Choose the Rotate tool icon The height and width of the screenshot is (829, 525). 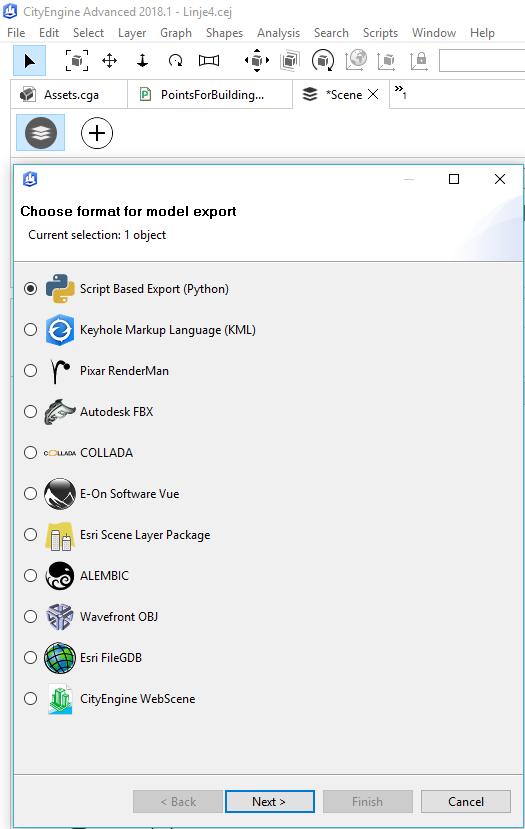(176, 61)
